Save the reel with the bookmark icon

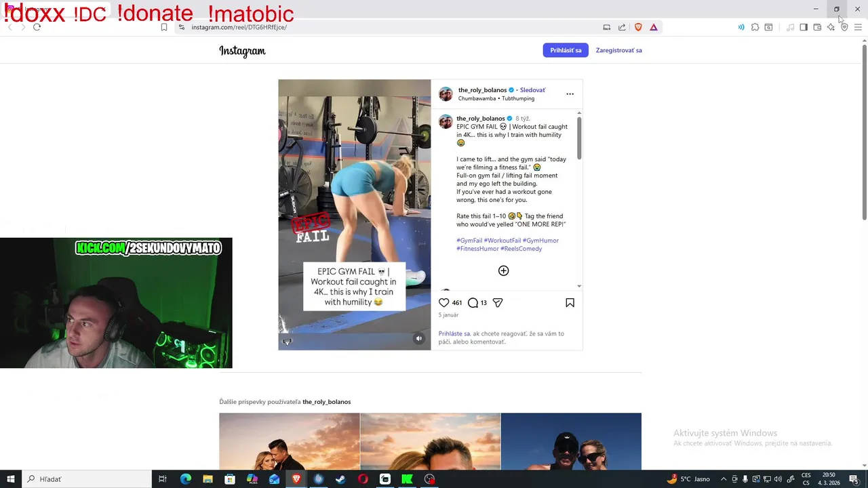click(x=570, y=303)
